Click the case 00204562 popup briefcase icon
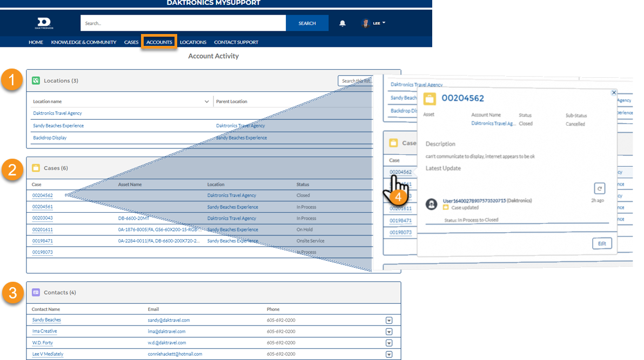Image resolution: width=644 pixels, height=360 pixels. (430, 98)
